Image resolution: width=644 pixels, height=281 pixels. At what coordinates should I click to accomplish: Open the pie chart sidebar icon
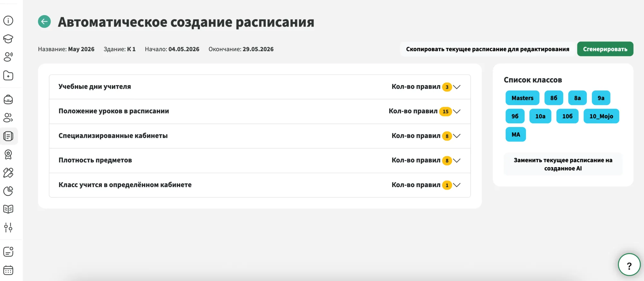pos(8,191)
